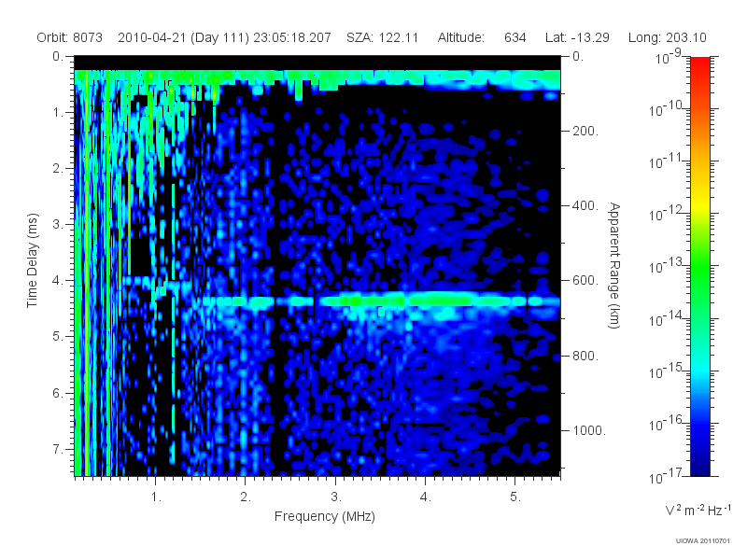Click the timestamp '23:05:18.207'
This screenshot has height=560, width=747.
[x=292, y=37]
